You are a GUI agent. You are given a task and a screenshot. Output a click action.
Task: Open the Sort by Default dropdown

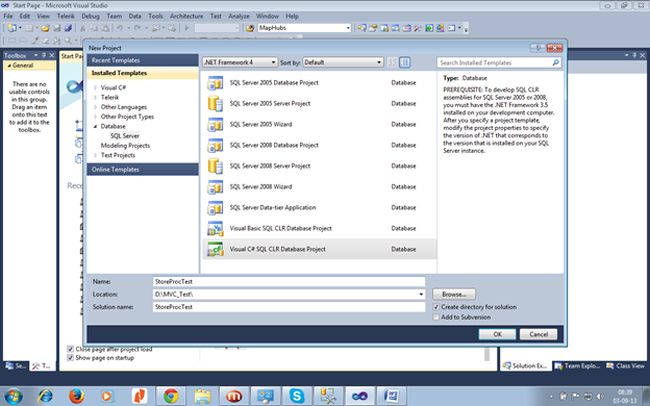coord(343,62)
